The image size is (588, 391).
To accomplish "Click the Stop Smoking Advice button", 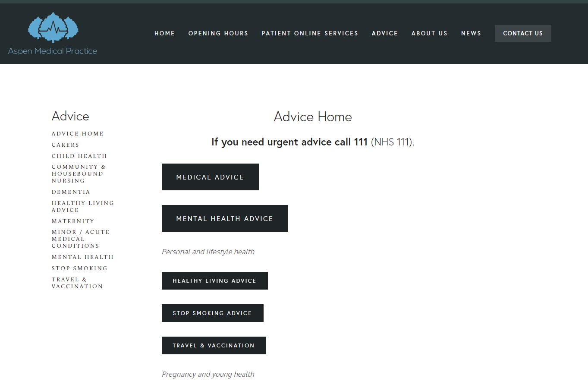I will [x=212, y=313].
